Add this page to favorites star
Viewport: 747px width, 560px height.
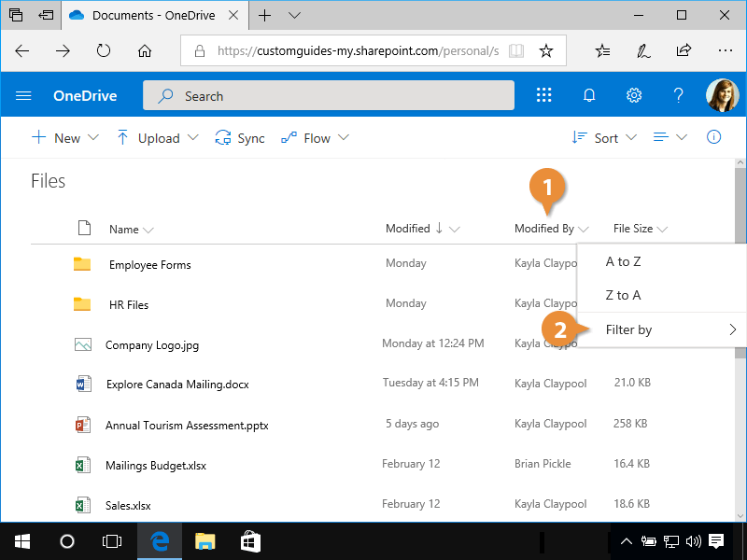(x=546, y=50)
